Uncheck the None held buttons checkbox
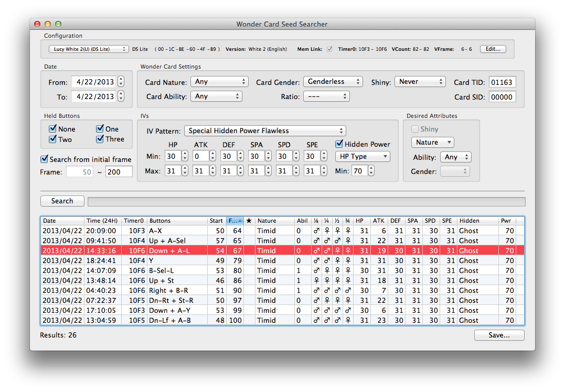 (53, 128)
